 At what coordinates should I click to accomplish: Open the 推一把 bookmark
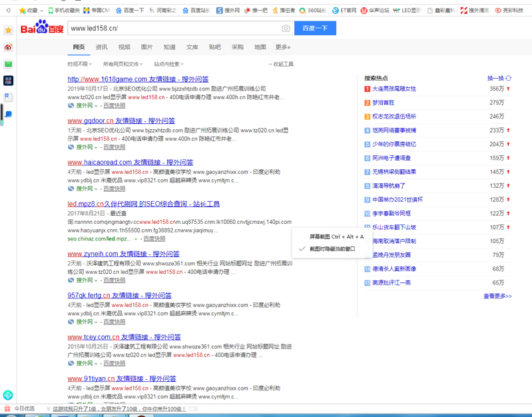256,11
